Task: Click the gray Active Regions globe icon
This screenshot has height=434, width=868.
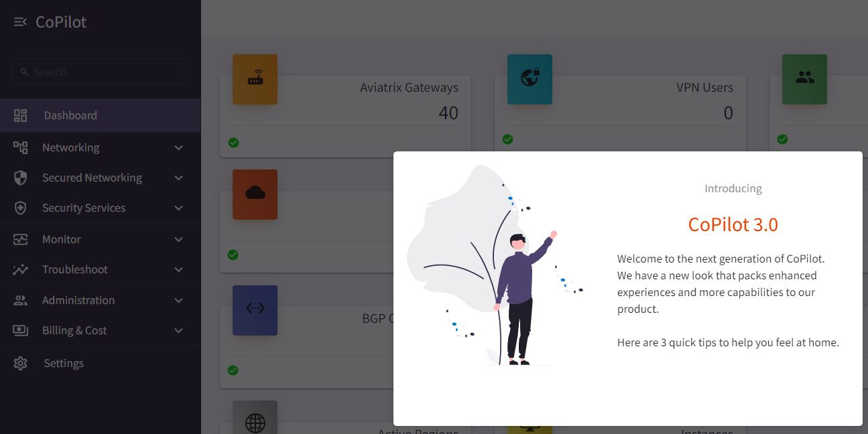Action: [x=255, y=421]
